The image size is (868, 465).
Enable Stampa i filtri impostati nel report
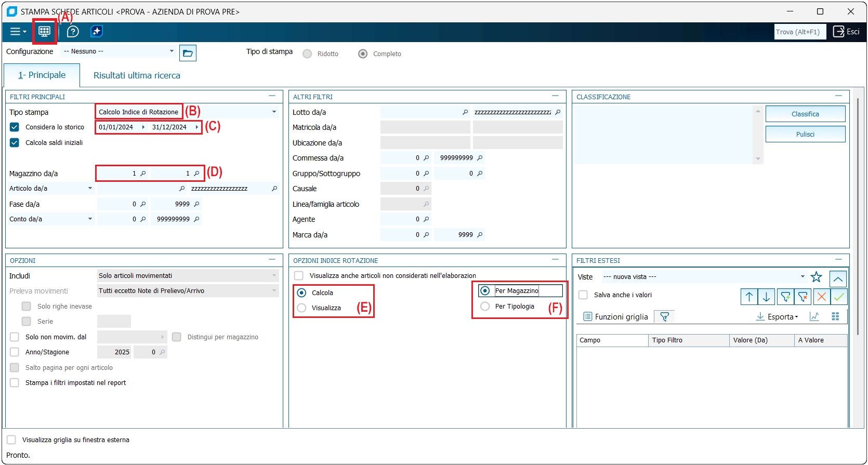(x=15, y=383)
